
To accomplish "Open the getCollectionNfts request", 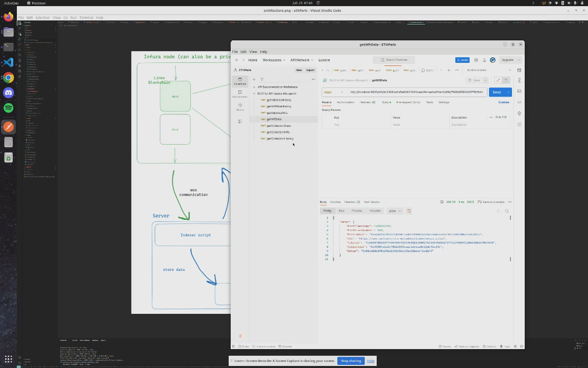I will (x=278, y=132).
